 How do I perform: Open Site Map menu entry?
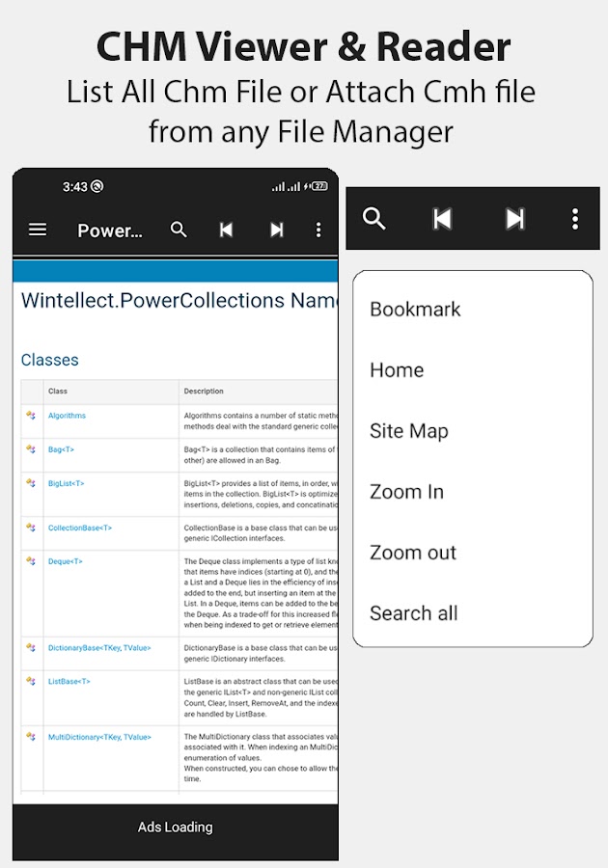tap(408, 431)
